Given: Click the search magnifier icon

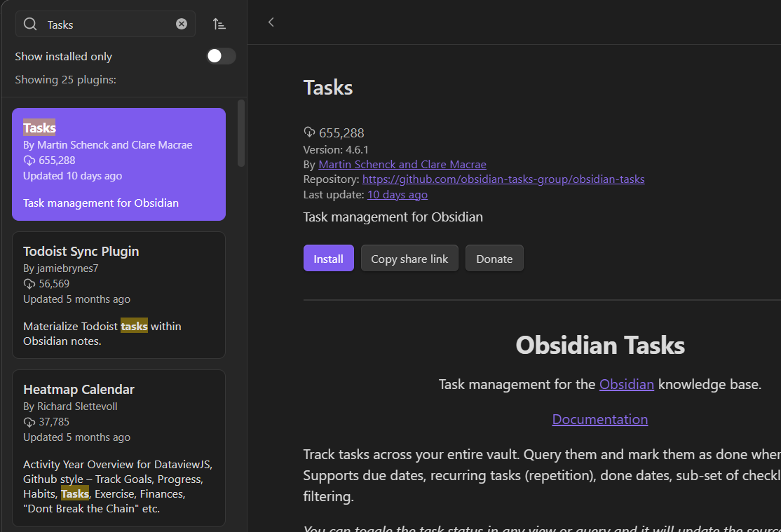Looking at the screenshot, I should [30, 24].
